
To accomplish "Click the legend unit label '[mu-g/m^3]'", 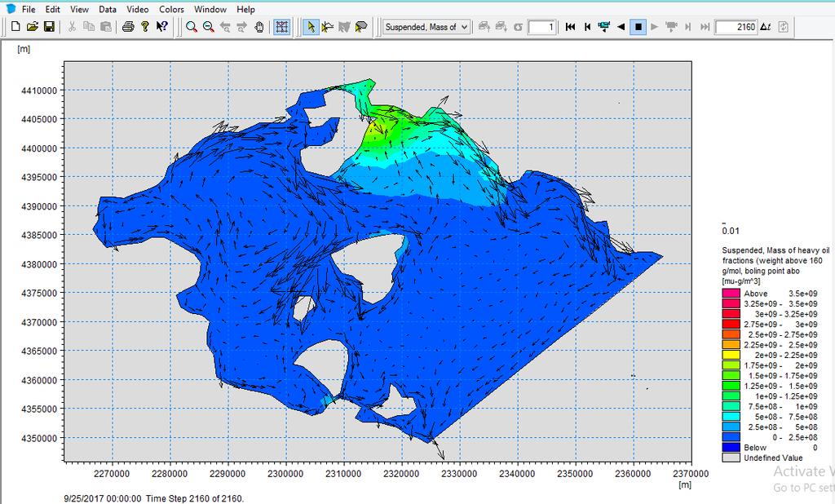I will [x=740, y=281].
